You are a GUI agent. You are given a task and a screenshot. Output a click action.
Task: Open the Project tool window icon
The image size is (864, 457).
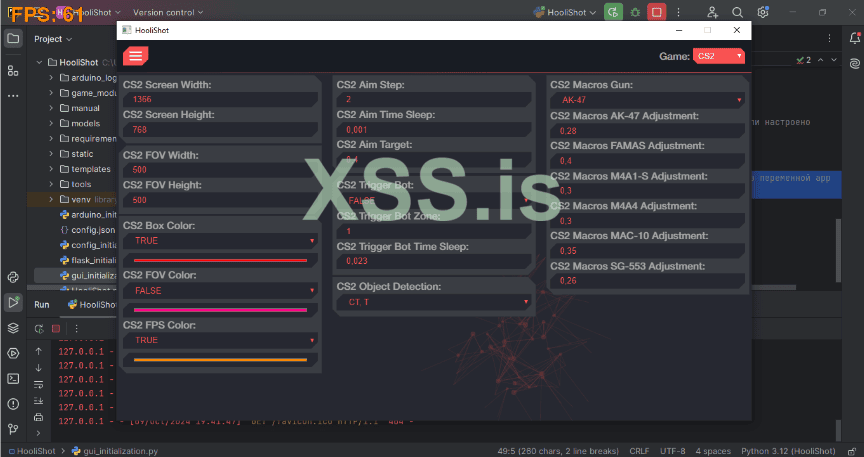[13, 39]
